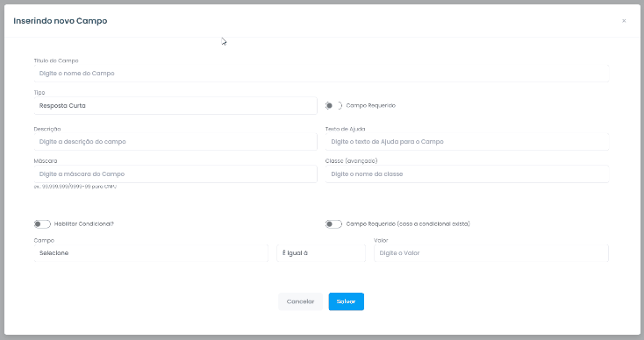Image resolution: width=644 pixels, height=340 pixels.
Task: Click the Salvar button
Action: 347,301
